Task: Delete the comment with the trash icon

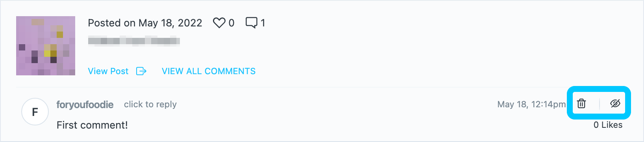Action: 581,104
